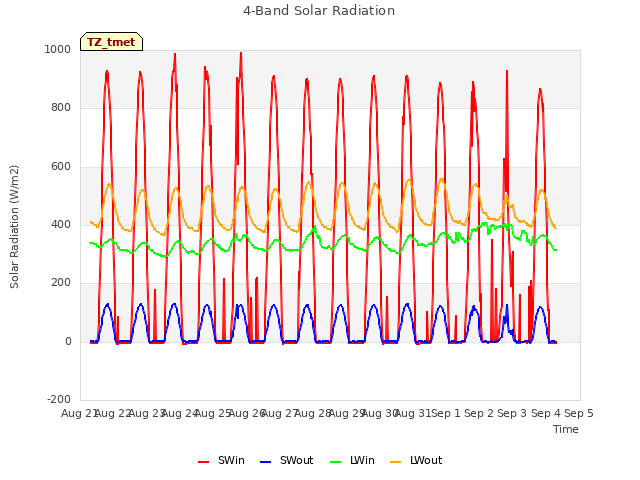The image size is (640, 480).
Task: Click the 200 y-axis tick label
Action: [x=61, y=282]
